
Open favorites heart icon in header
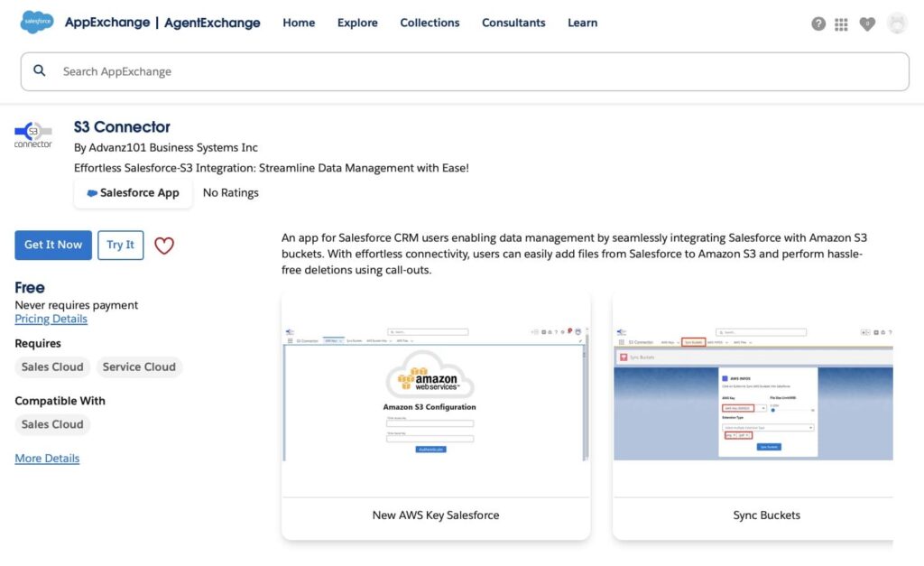(867, 24)
